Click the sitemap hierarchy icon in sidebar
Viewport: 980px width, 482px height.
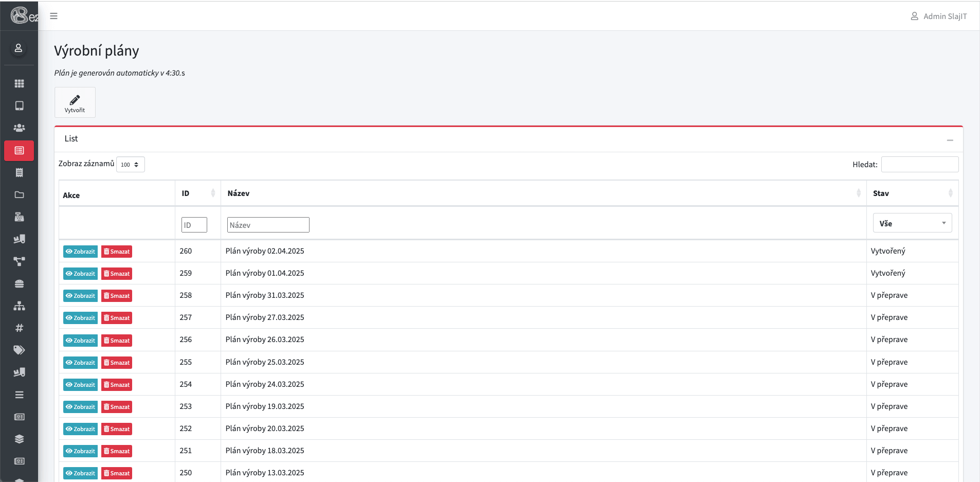(x=19, y=306)
